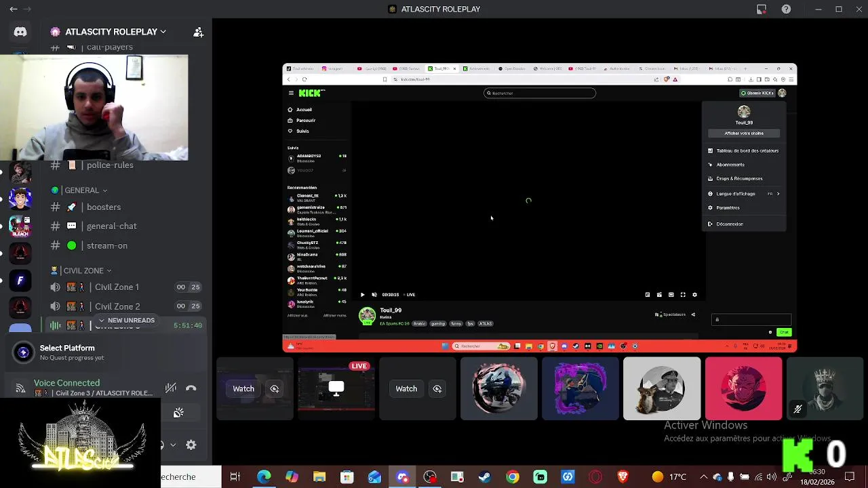Open soundboard icon in voice panel

[178, 413]
